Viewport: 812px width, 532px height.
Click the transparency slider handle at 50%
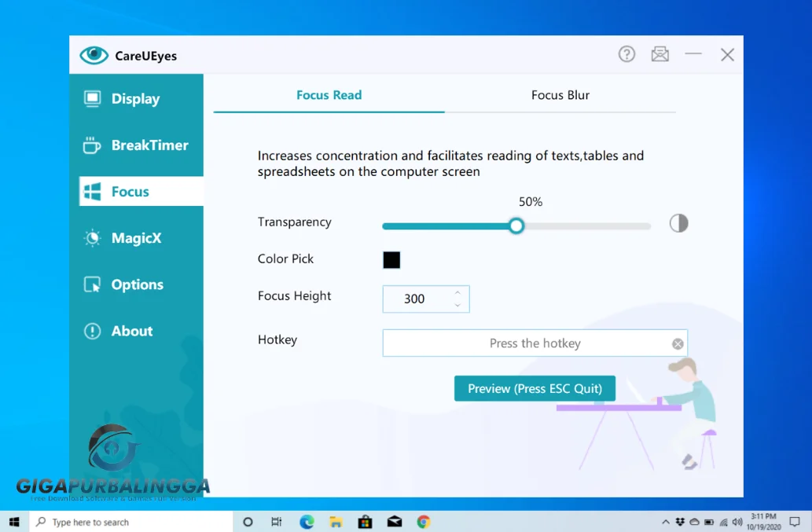pos(516,226)
